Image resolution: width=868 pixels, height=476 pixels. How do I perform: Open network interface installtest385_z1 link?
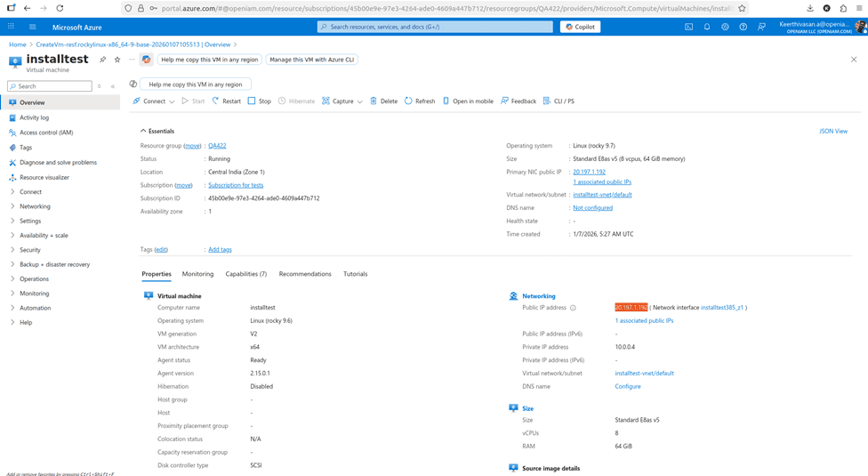pos(722,307)
